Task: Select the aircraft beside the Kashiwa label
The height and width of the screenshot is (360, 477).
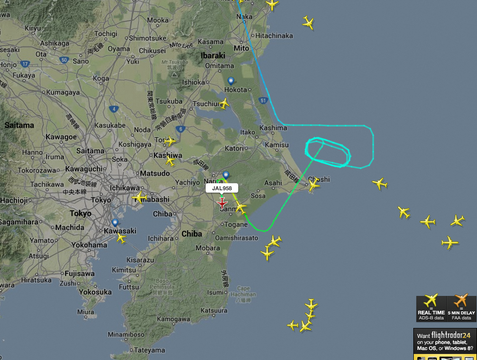Action: click(x=170, y=161)
